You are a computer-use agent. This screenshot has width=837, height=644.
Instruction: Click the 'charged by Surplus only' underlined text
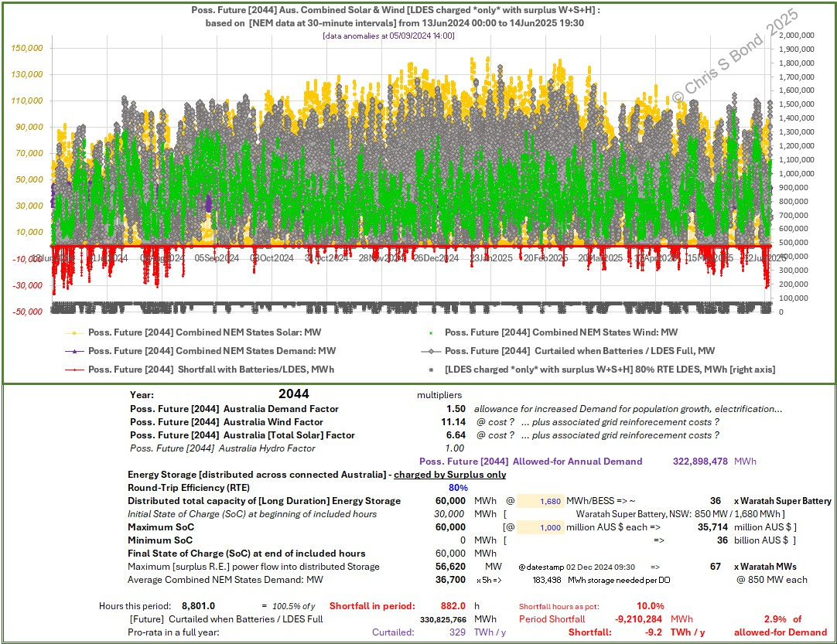click(450, 475)
